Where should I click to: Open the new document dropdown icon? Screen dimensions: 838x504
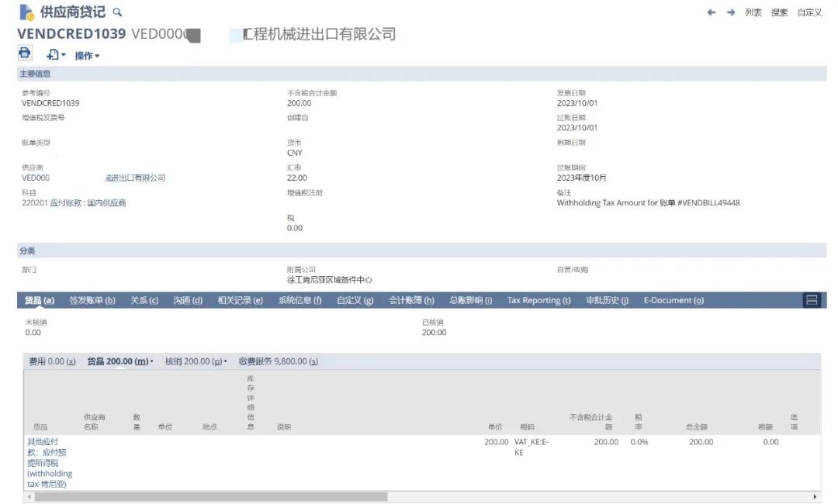coord(55,55)
